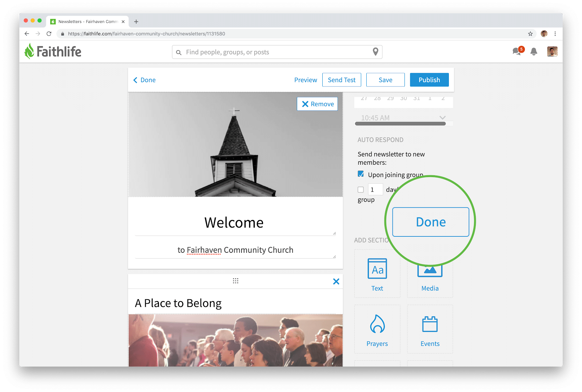Open the notifications bell
582x392 pixels.
[534, 52]
